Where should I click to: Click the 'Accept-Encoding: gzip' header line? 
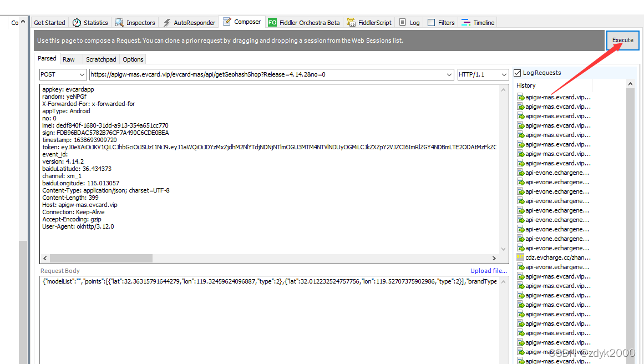(72, 219)
